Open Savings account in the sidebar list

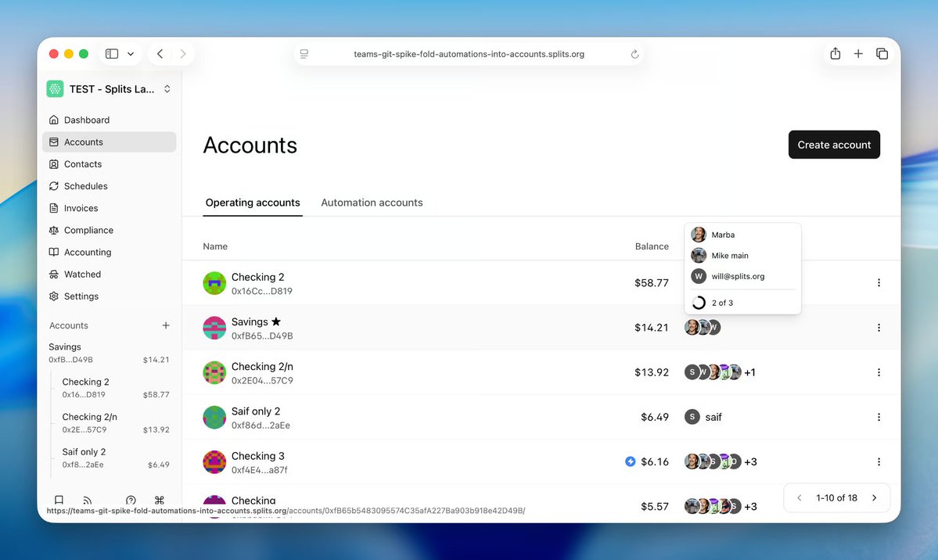(x=109, y=353)
